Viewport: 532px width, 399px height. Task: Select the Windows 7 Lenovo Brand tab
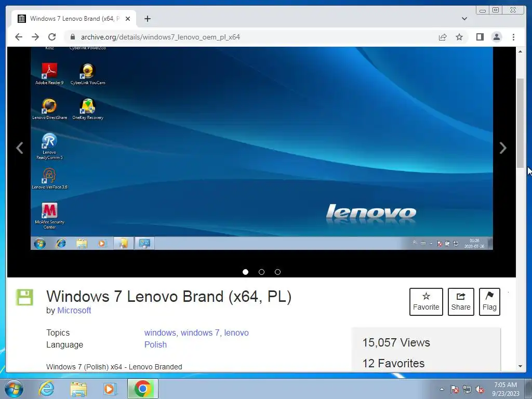click(74, 19)
